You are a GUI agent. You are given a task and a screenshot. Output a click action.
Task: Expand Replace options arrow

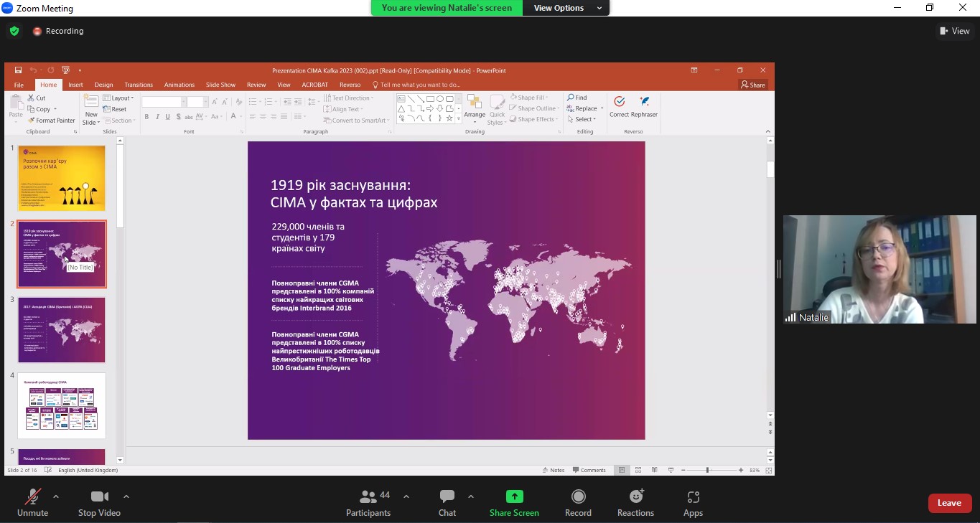602,108
